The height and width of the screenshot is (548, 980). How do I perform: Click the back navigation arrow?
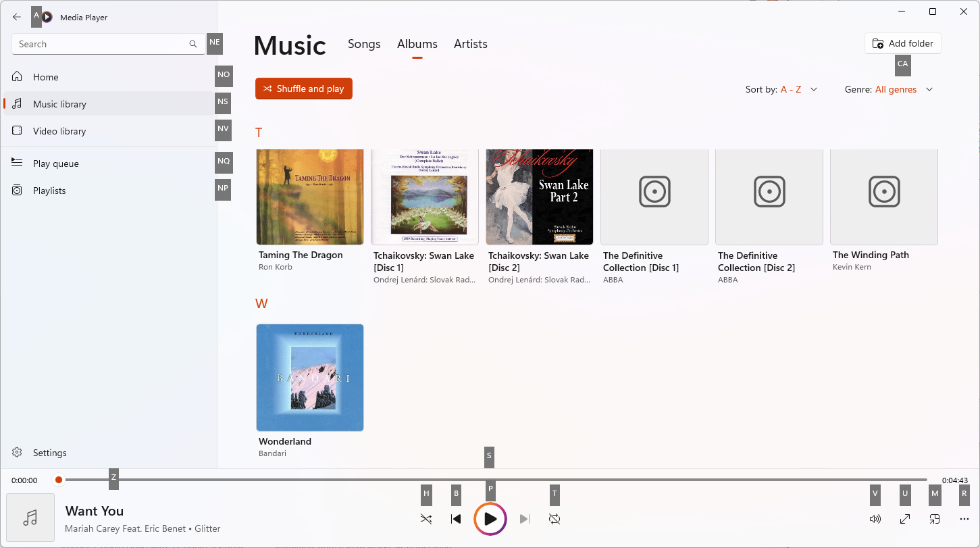pos(16,17)
